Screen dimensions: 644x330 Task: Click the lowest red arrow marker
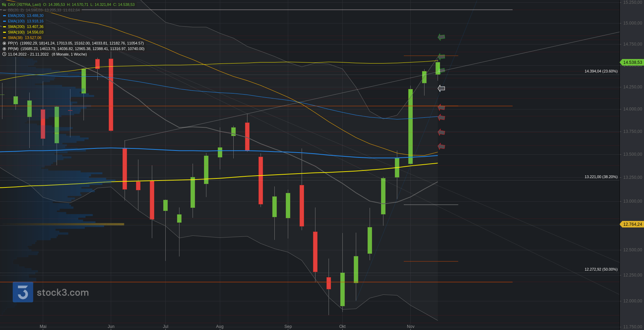pyautogui.click(x=441, y=146)
